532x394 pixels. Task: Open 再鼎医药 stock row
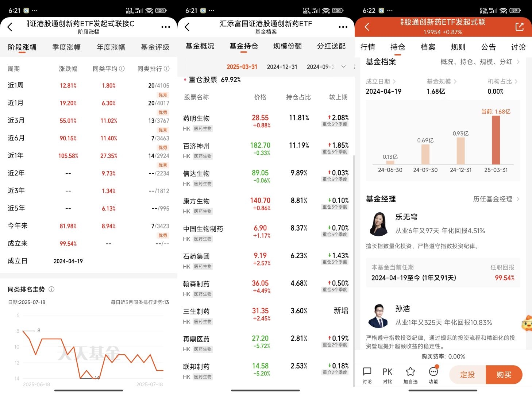266,343
